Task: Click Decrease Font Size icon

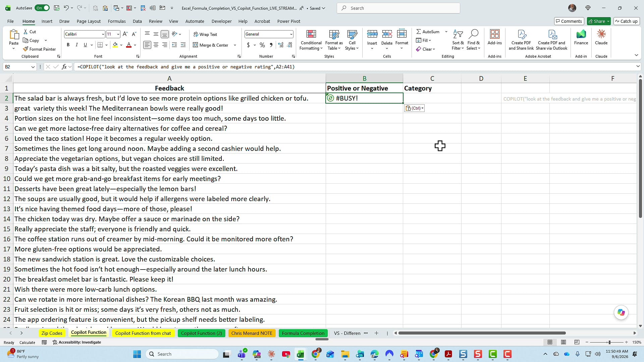Action: [x=134, y=34]
